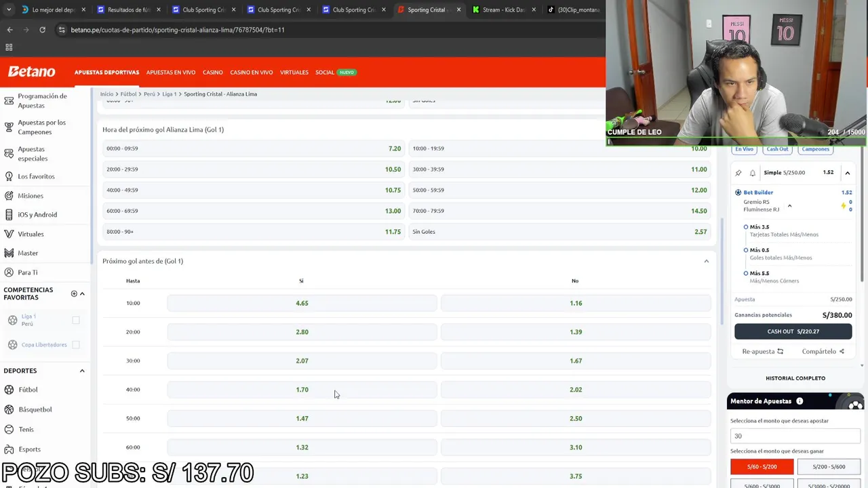
Task: Pin the bet slip with pin icon
Action: 738,173
